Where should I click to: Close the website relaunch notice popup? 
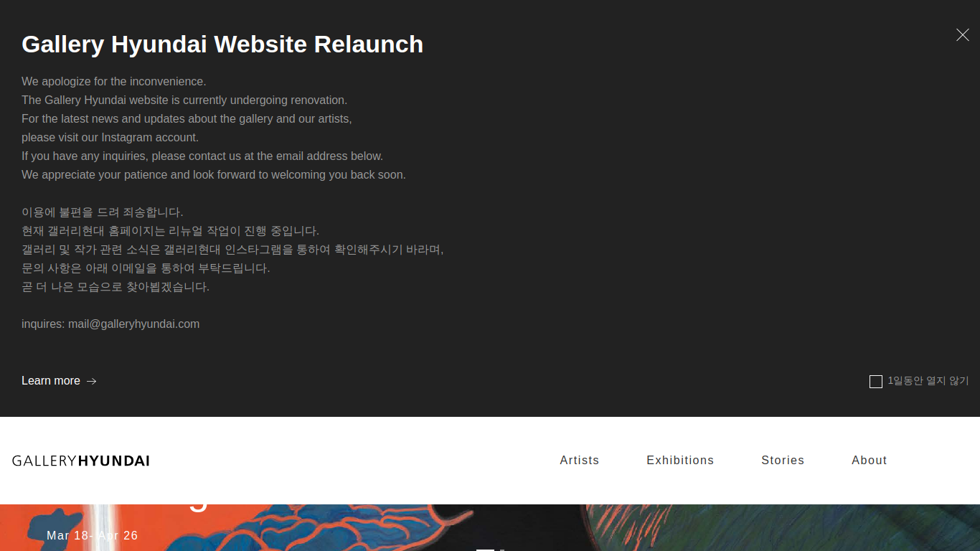[x=962, y=34]
